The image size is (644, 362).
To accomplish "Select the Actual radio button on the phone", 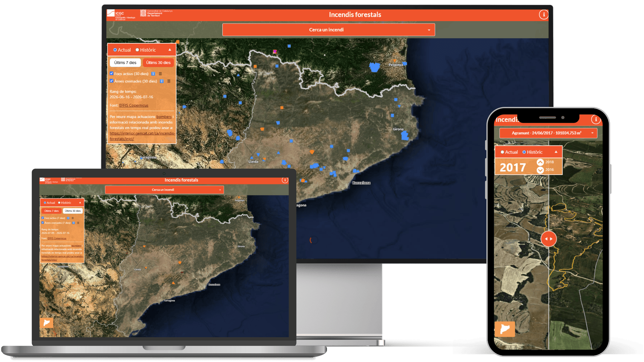I will [x=502, y=152].
